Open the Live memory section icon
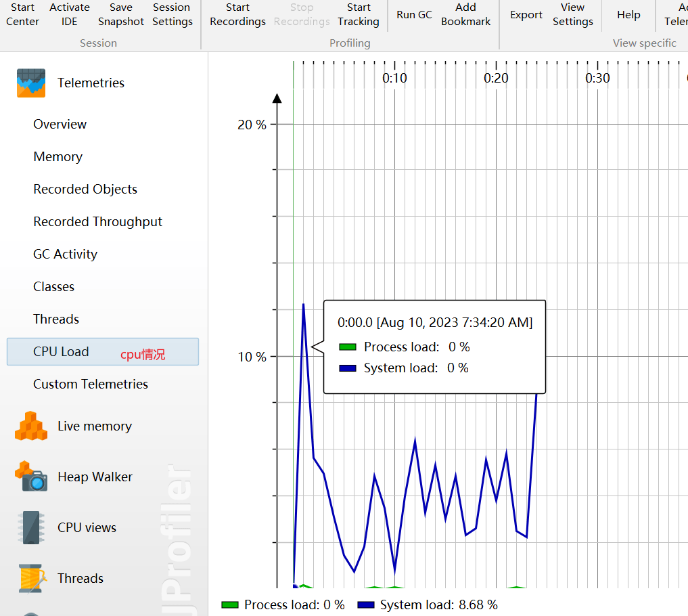This screenshot has height=616, width=688. click(31, 426)
